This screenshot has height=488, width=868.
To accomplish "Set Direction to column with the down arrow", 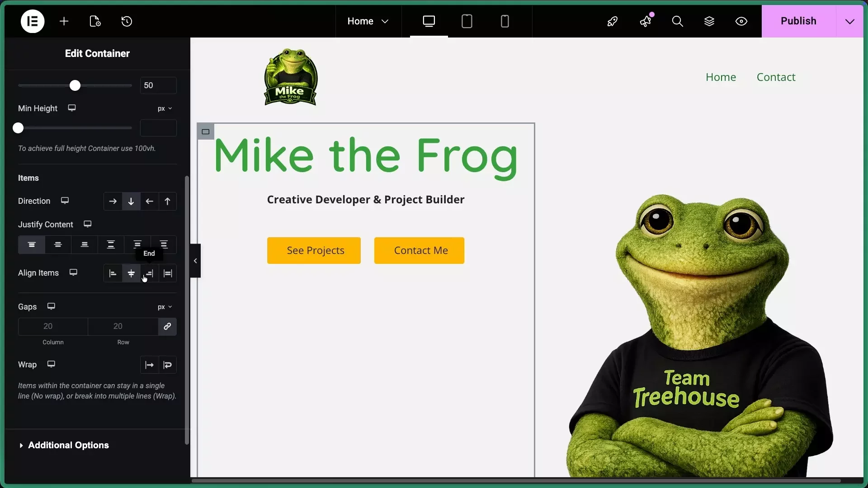I will pyautogui.click(x=131, y=202).
